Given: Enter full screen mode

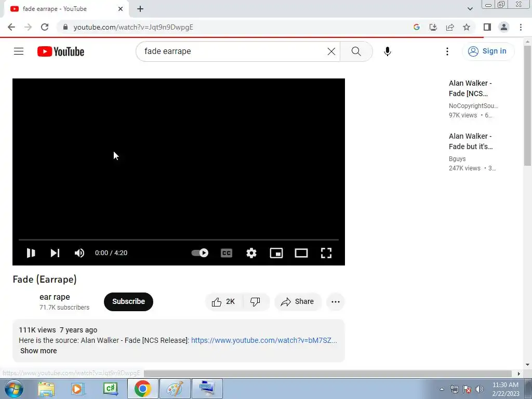Looking at the screenshot, I should (x=326, y=253).
